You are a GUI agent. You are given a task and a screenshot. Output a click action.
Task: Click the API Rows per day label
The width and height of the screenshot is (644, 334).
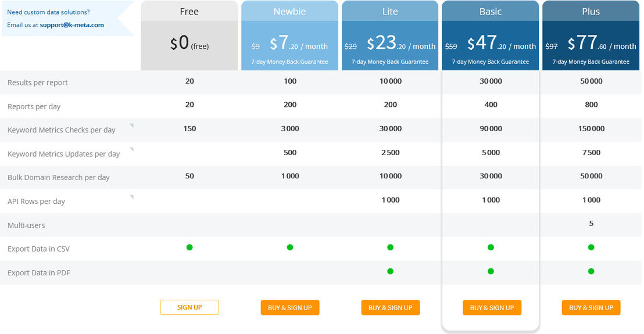36,202
